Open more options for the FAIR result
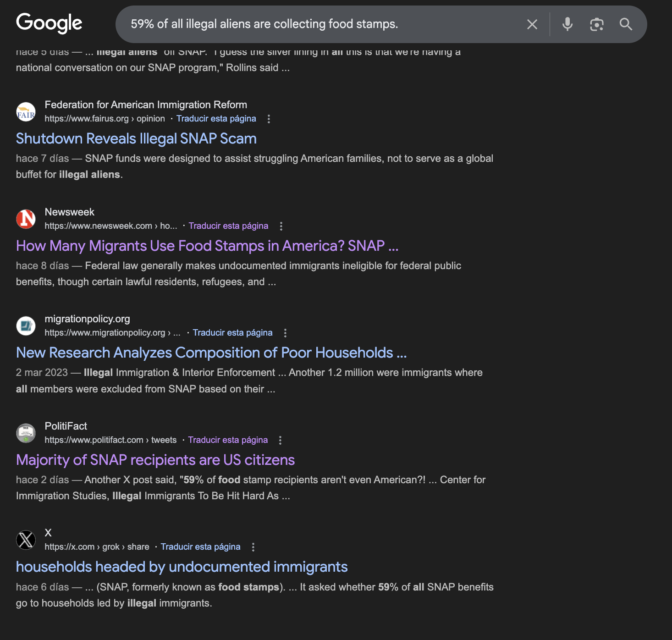 (x=269, y=119)
